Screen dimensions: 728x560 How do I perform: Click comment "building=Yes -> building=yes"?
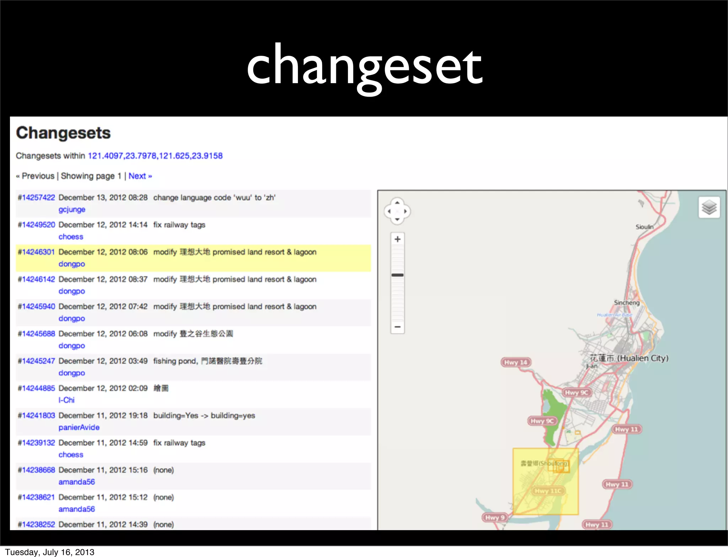pyautogui.click(x=204, y=415)
